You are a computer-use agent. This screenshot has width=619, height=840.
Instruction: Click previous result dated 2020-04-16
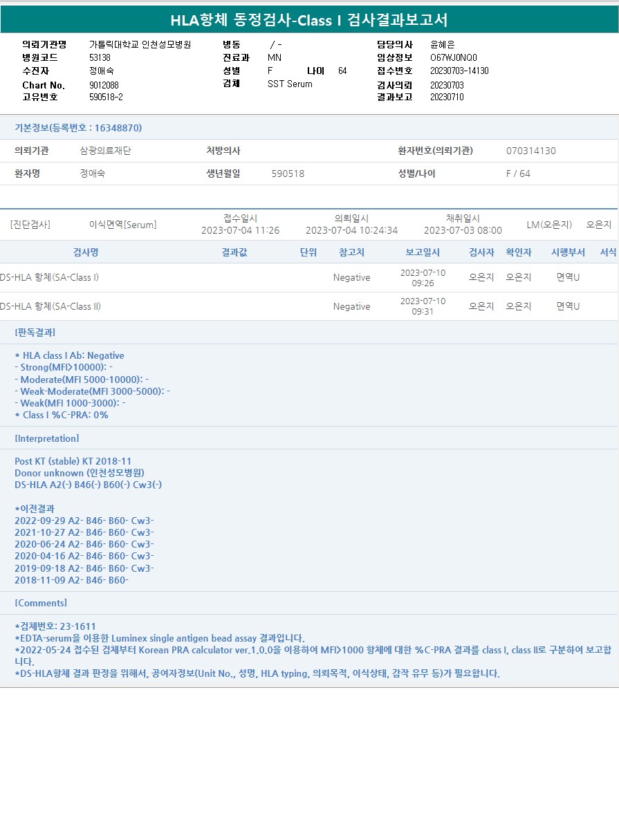point(84,556)
